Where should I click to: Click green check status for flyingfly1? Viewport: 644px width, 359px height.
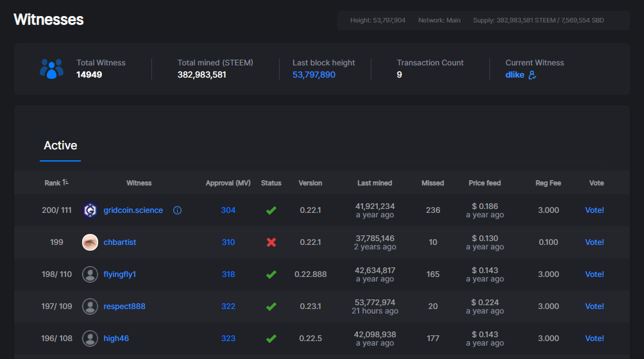(271, 274)
